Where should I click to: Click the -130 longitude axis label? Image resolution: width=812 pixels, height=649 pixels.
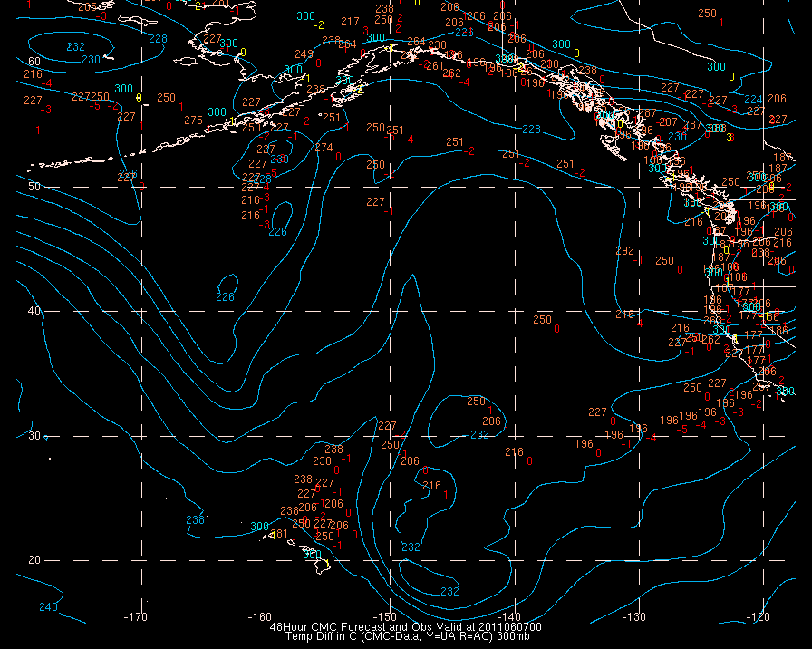[634, 617]
